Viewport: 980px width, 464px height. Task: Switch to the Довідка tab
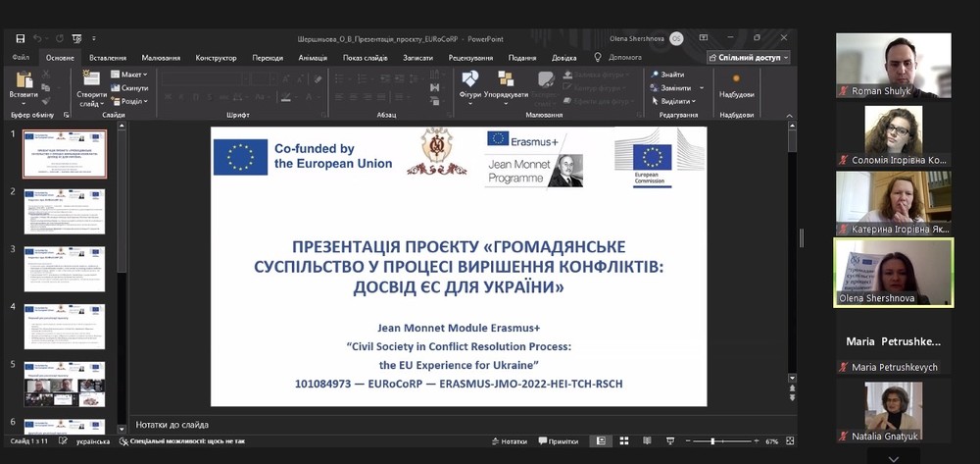pyautogui.click(x=563, y=58)
